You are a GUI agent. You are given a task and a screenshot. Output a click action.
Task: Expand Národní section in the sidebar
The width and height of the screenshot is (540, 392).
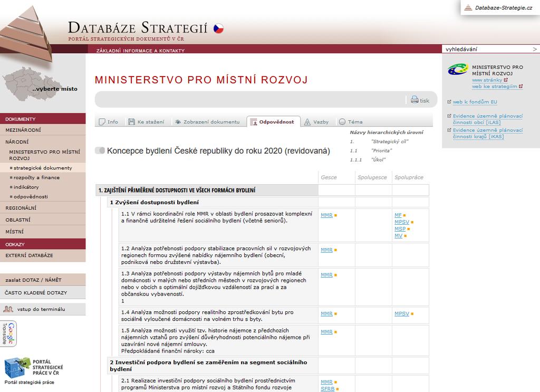pos(43,141)
